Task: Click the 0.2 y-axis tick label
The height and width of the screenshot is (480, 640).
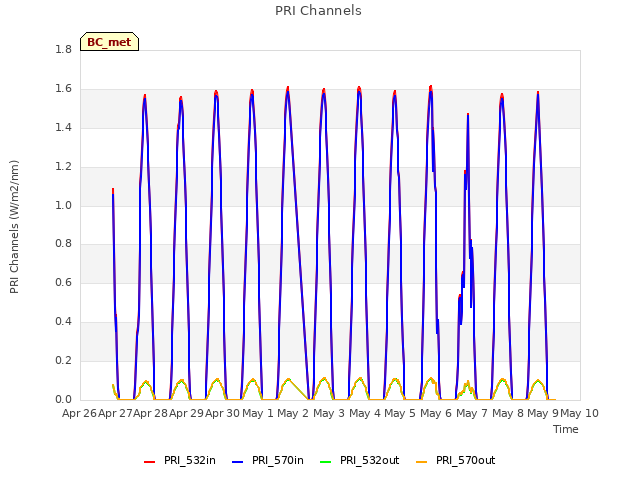Action: tap(63, 360)
